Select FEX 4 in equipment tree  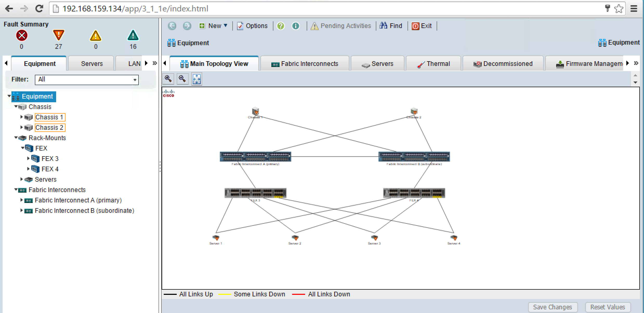[x=50, y=169]
